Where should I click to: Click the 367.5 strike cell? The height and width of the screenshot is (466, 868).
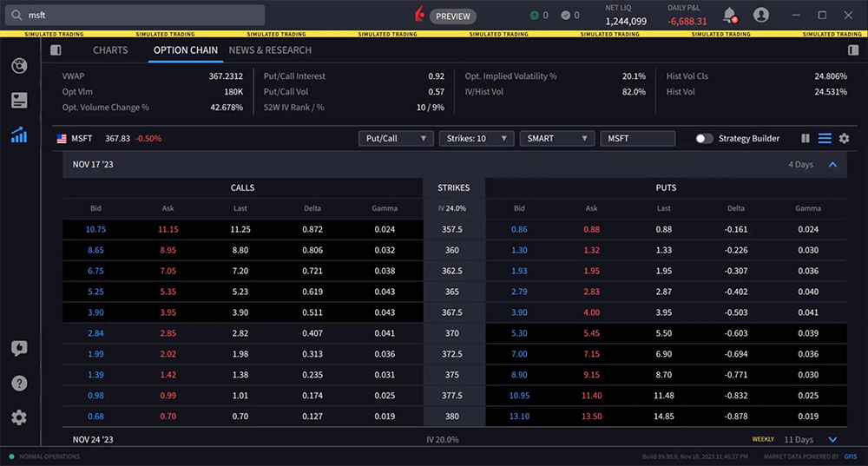[x=452, y=312]
